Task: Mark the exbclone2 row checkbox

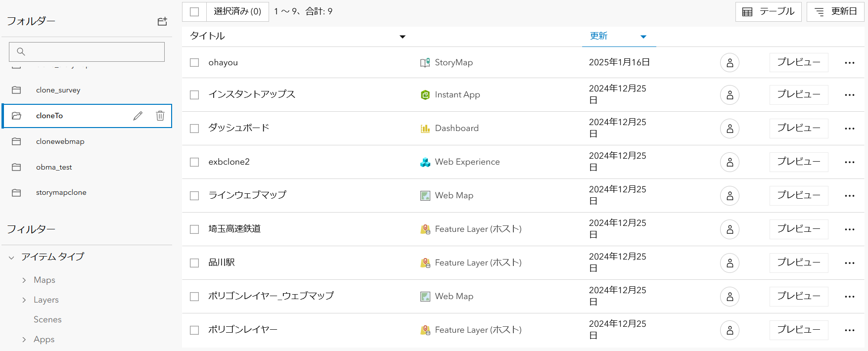Action: [x=194, y=162]
